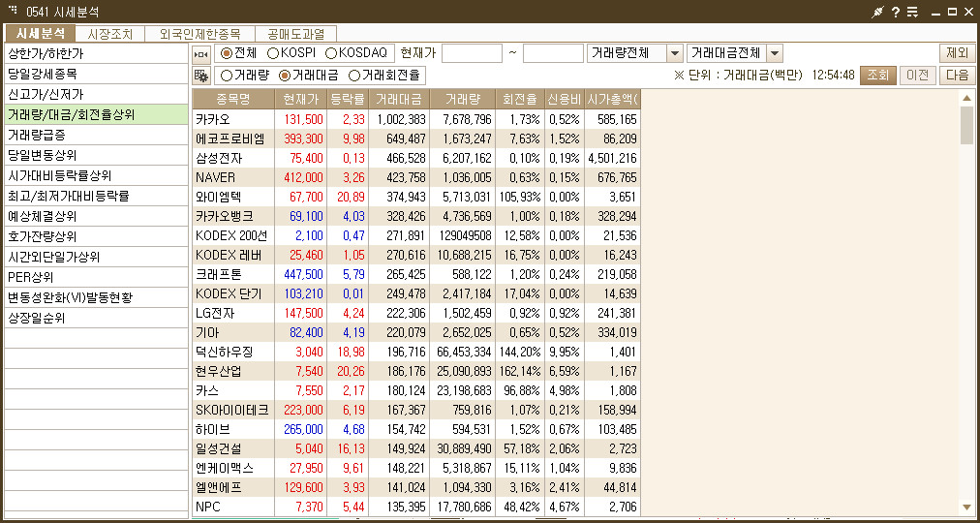The image size is (980, 523).
Task: Click the minimum 현재가 input field
Action: pos(472,53)
